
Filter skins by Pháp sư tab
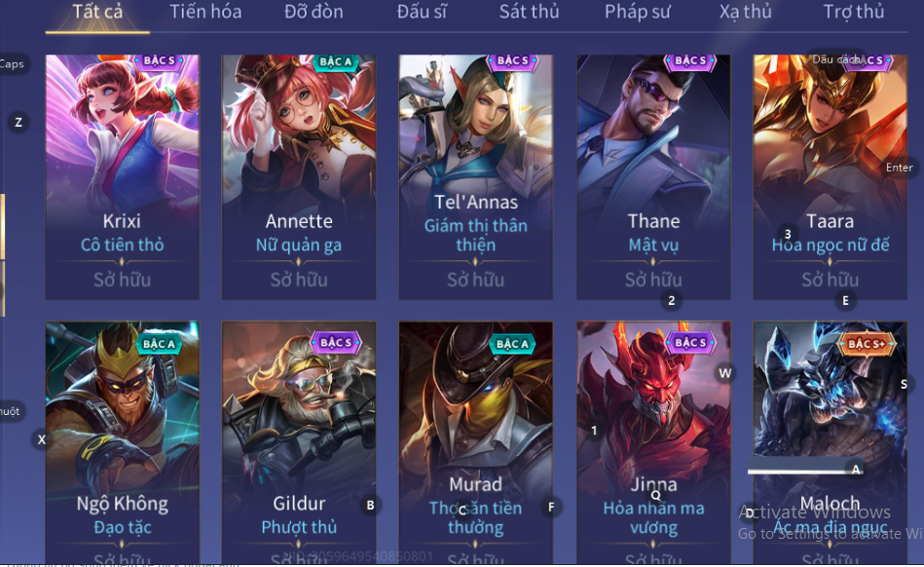[638, 12]
